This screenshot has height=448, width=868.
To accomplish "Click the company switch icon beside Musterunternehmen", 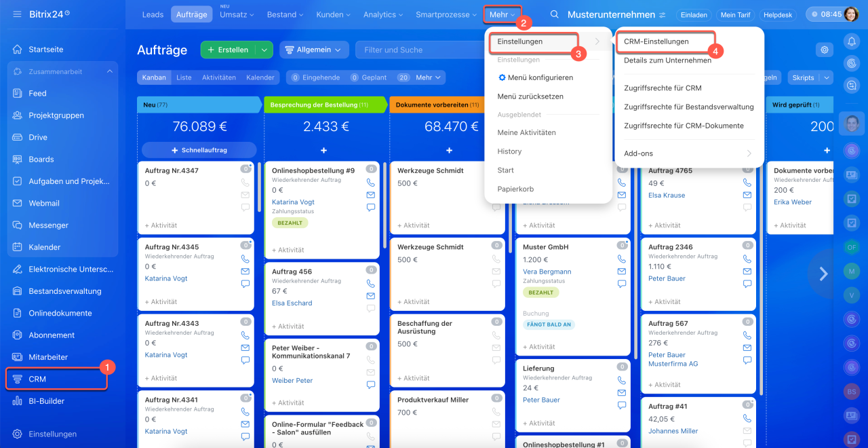I will [x=662, y=15].
